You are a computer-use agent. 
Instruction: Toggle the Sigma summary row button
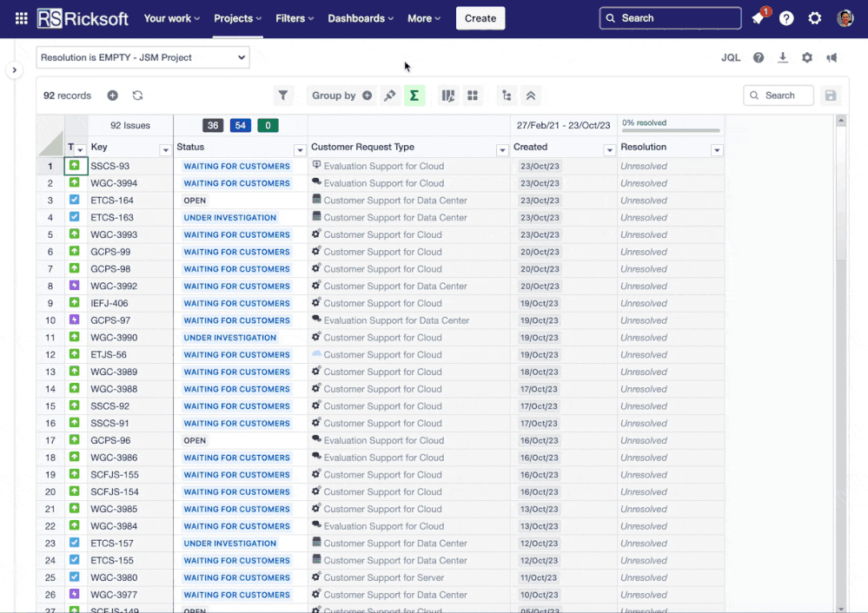[x=414, y=96]
